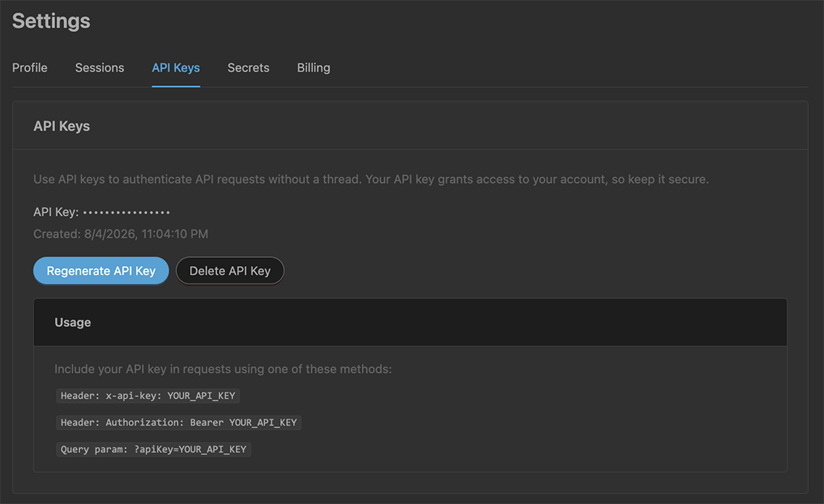This screenshot has width=824, height=504.
Task: Click the 'Use API keys to authenticate' description
Action: 371,179
